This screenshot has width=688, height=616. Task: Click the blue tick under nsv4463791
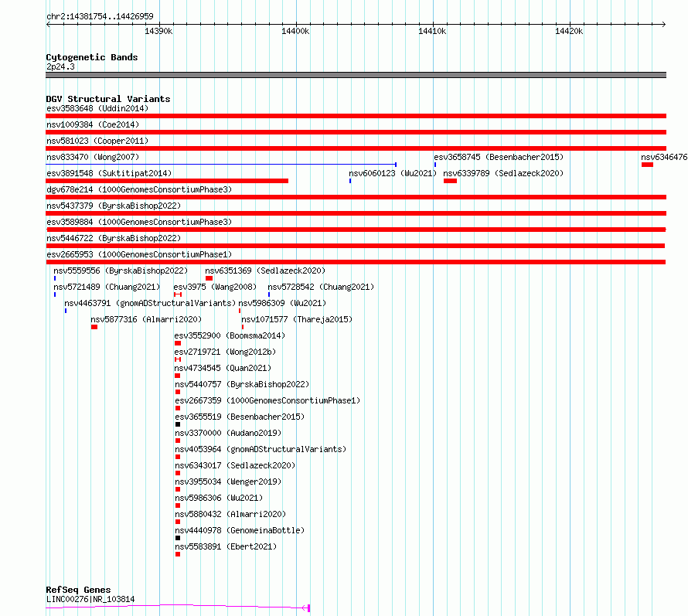click(66, 311)
